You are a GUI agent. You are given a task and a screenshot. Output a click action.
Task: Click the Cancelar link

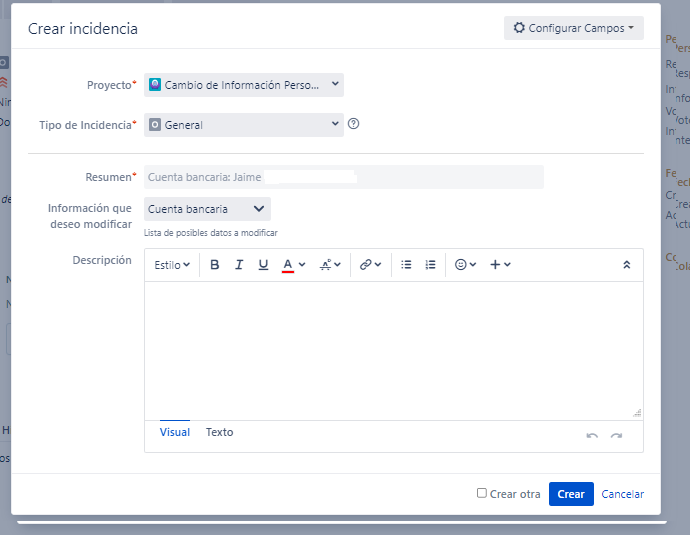coord(622,494)
